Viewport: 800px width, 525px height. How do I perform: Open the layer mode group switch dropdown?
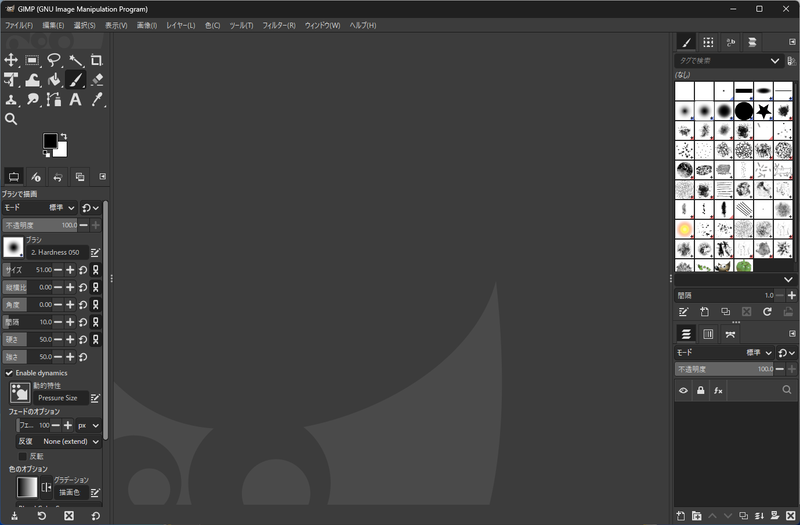point(786,353)
